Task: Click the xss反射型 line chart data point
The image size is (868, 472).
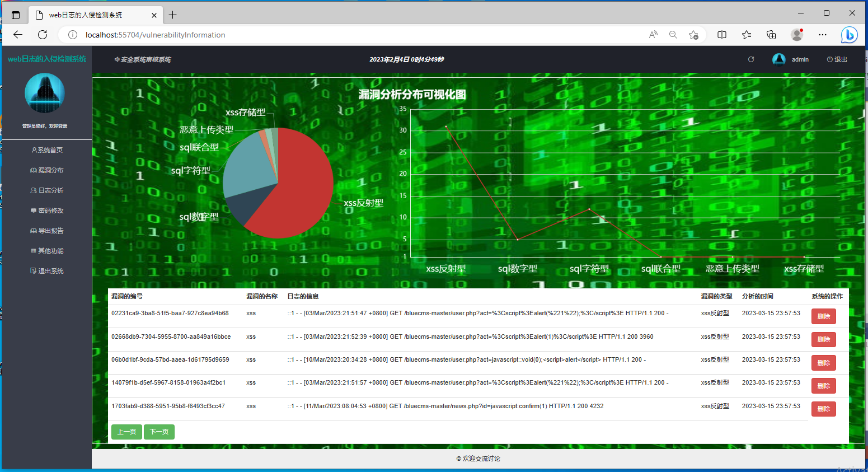Action: 446,127
